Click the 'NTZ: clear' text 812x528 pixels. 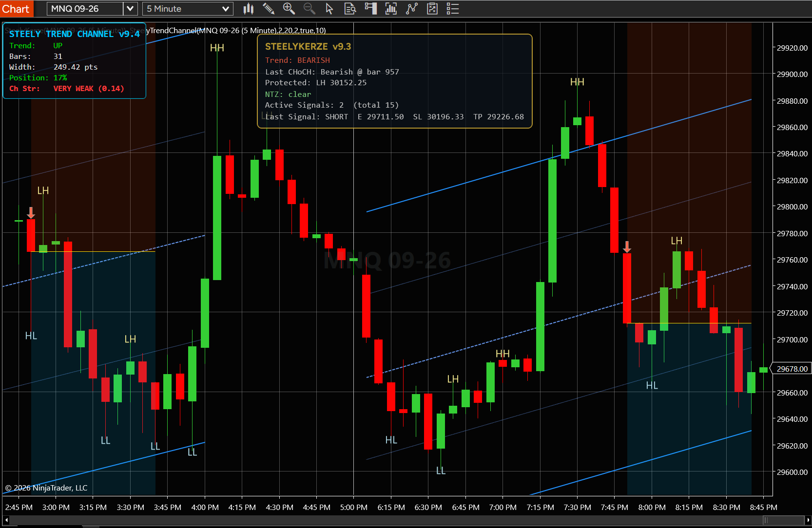[288, 94]
